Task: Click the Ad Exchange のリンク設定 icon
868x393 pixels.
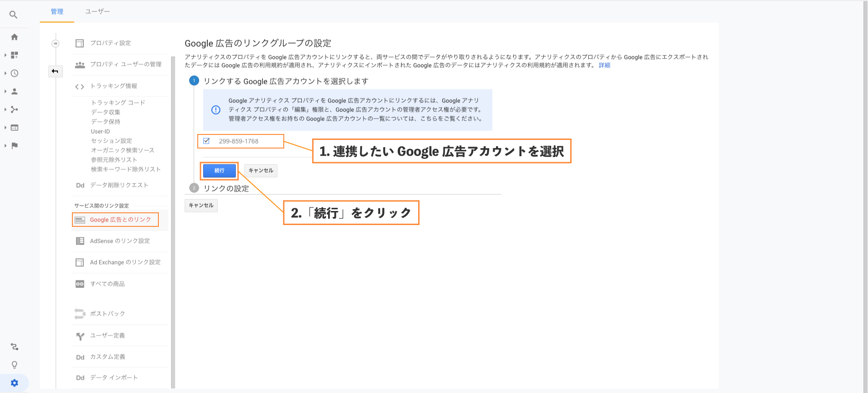Action: pos(80,262)
